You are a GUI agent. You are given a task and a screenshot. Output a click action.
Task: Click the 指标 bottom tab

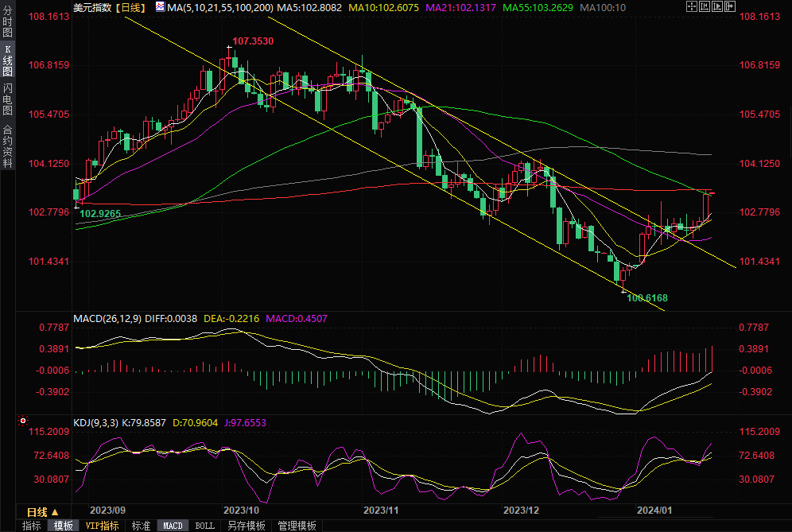(x=32, y=526)
